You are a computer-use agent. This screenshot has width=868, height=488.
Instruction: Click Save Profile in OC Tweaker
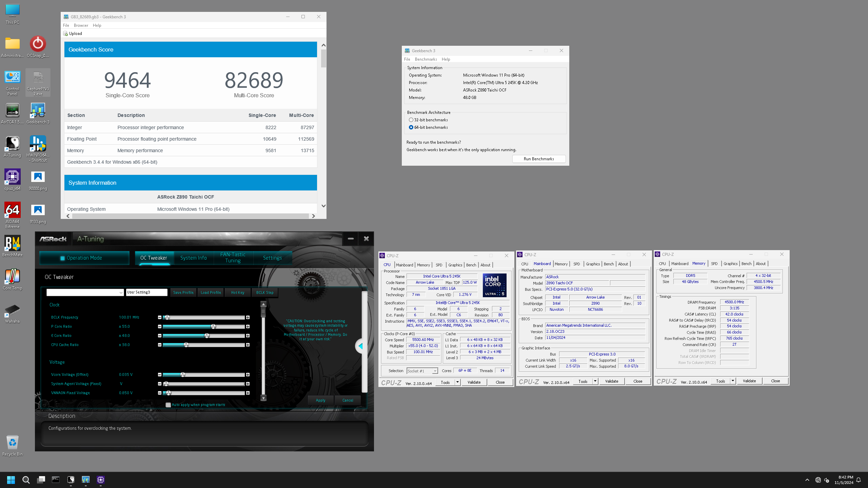[x=183, y=292]
